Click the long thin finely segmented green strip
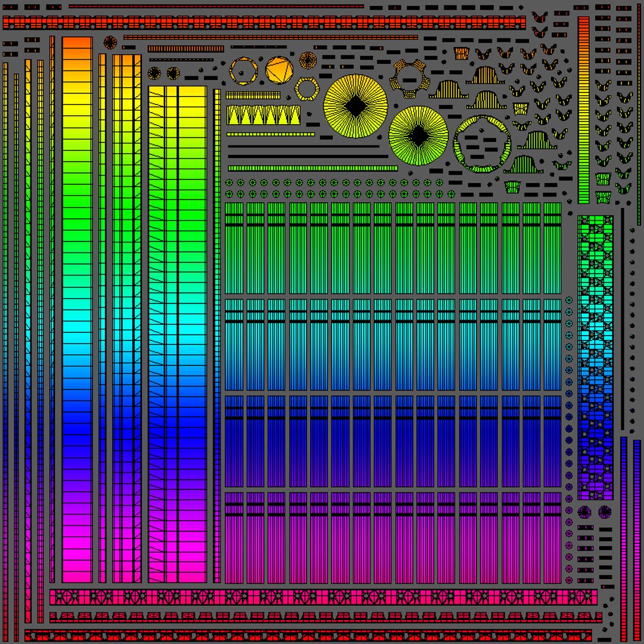Viewport: 644px width, 644px height. tap(313, 168)
